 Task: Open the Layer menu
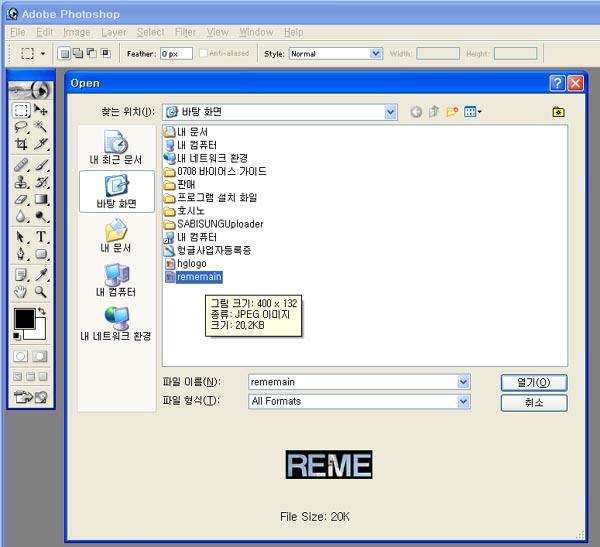tap(114, 32)
